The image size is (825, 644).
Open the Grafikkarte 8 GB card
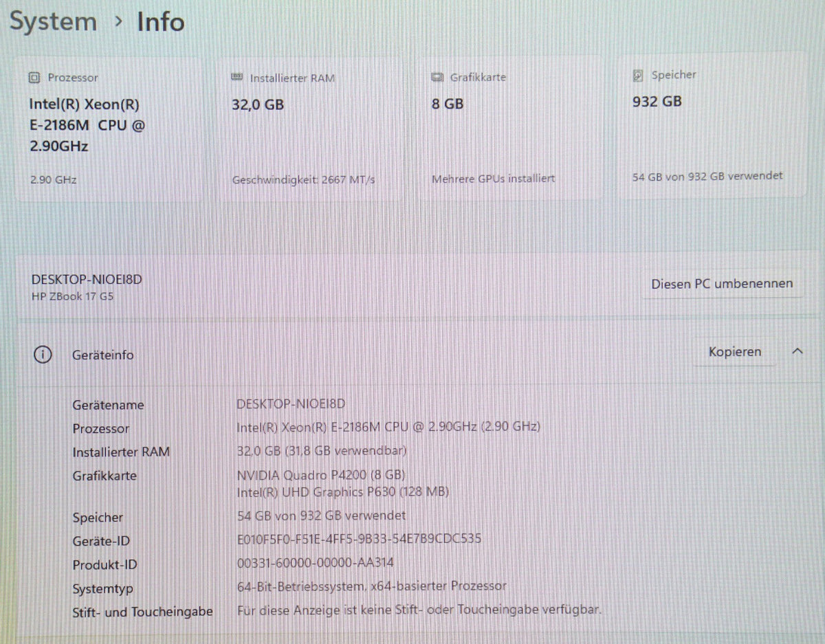pyautogui.click(x=510, y=129)
